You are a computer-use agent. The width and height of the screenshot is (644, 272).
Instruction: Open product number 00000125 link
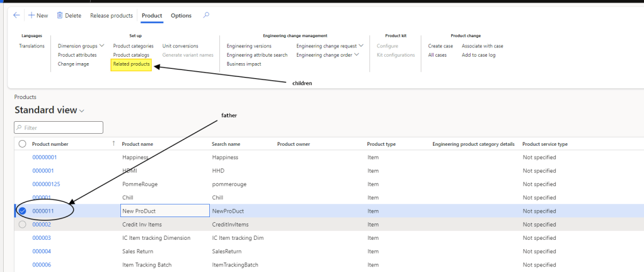coord(46,184)
